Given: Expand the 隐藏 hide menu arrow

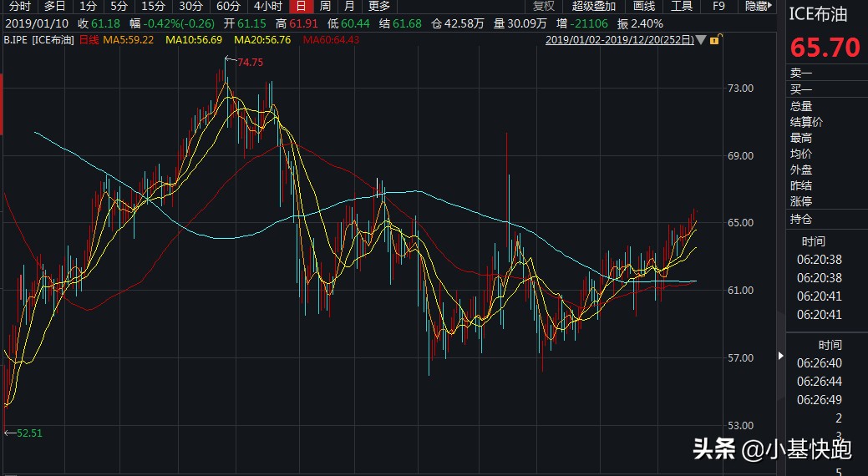Looking at the screenshot, I should pyautogui.click(x=775, y=6).
